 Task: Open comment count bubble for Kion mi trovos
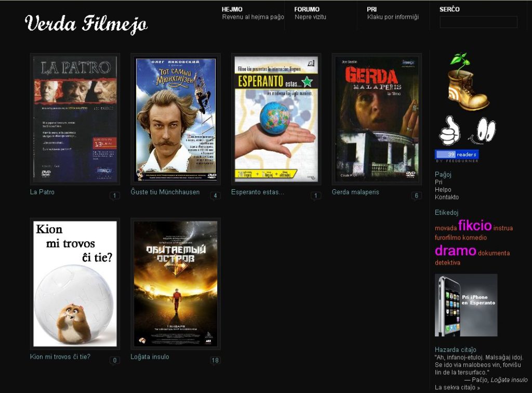(x=114, y=360)
